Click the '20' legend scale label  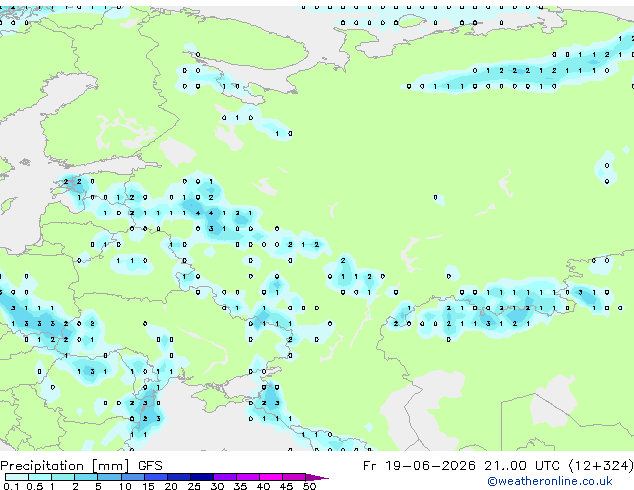[171, 486]
